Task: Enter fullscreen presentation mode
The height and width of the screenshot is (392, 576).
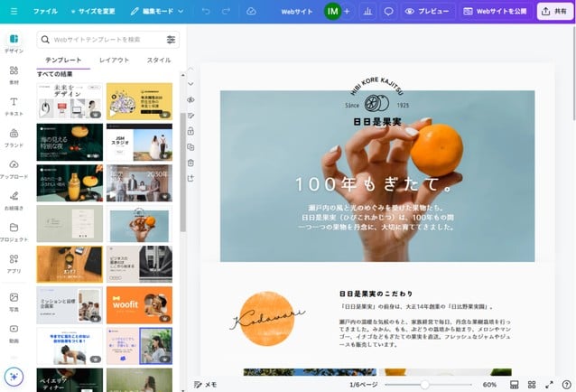Action: tap(549, 385)
